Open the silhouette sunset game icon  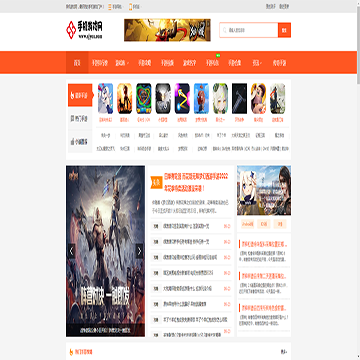(x=125, y=99)
